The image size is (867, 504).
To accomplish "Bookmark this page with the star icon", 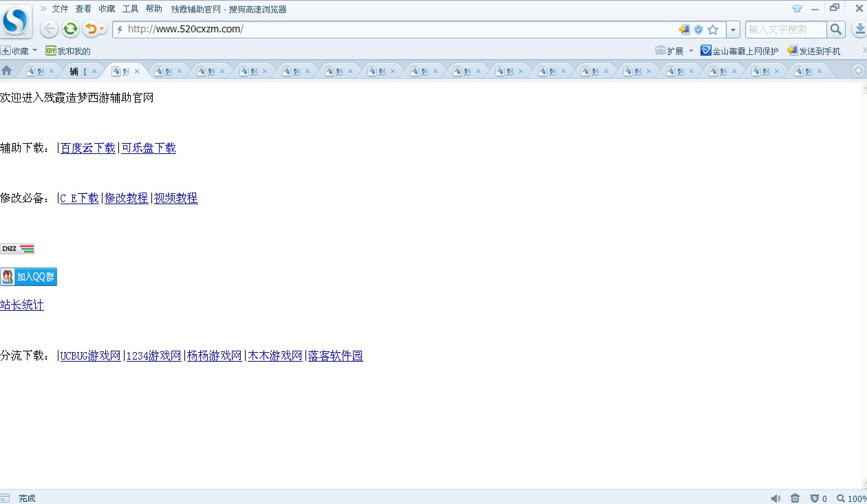I will pos(713,30).
